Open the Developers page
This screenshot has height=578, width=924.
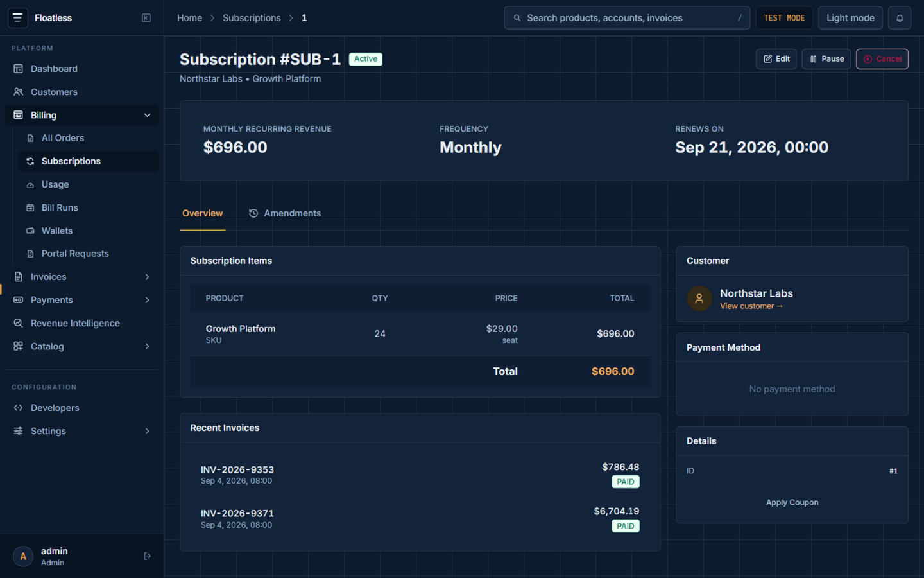pyautogui.click(x=82, y=408)
